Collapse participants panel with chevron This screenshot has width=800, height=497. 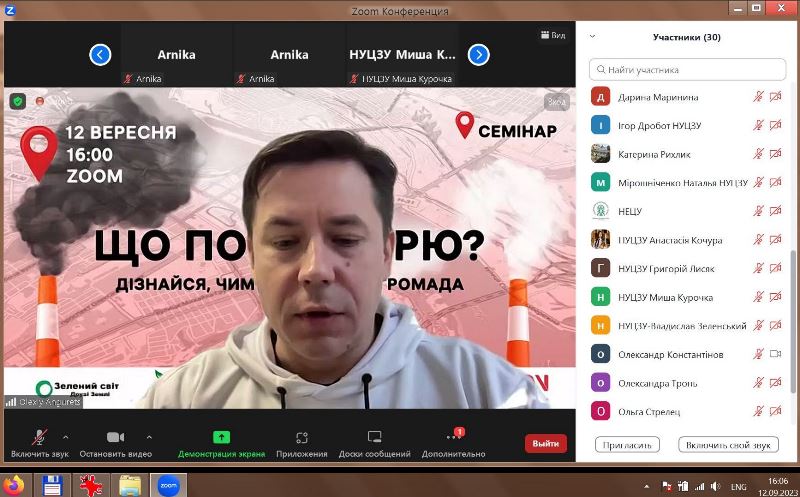click(592, 36)
